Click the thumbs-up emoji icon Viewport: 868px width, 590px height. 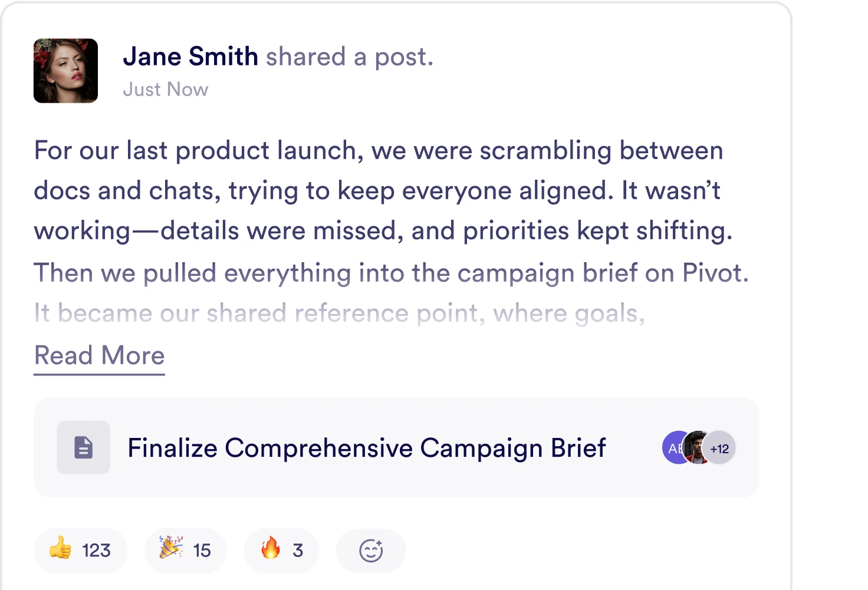(60, 549)
